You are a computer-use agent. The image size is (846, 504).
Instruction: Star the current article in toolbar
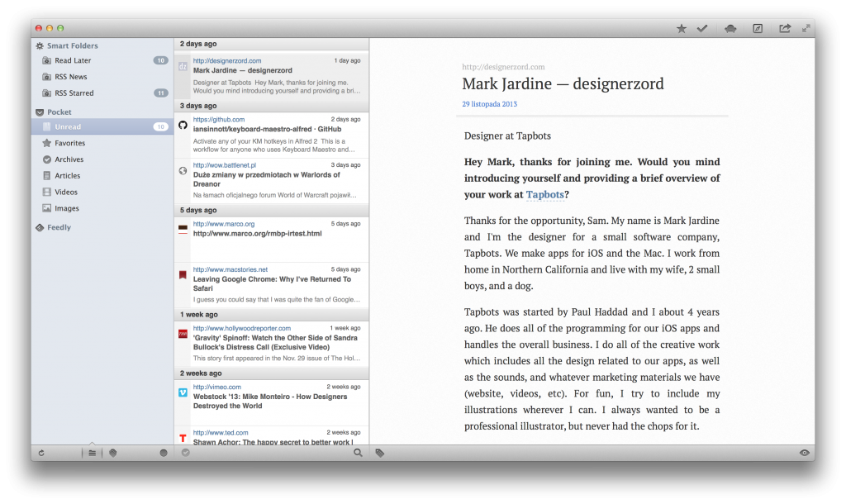pyautogui.click(x=682, y=29)
